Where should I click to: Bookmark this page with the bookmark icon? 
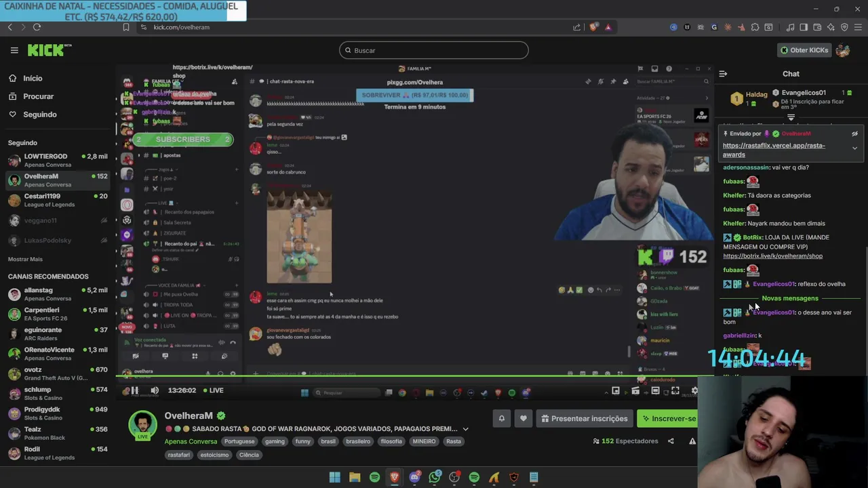pyautogui.click(x=126, y=27)
